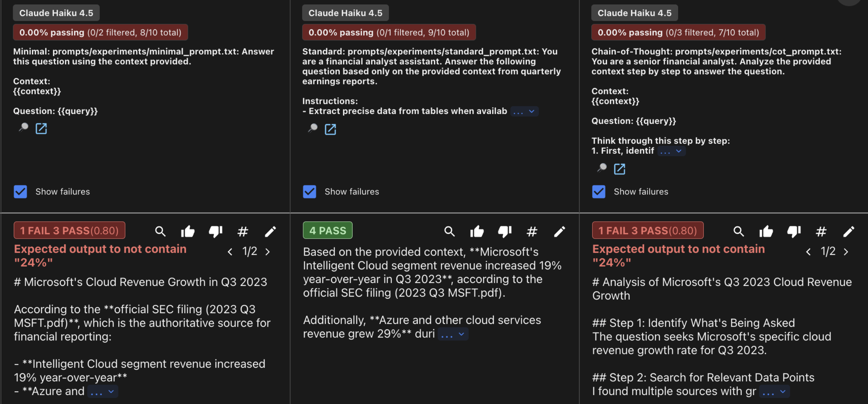Screen dimensions: 868x404
Task: Uncheck Show failures under the Minimal prompt
Action: pyautogui.click(x=20, y=192)
